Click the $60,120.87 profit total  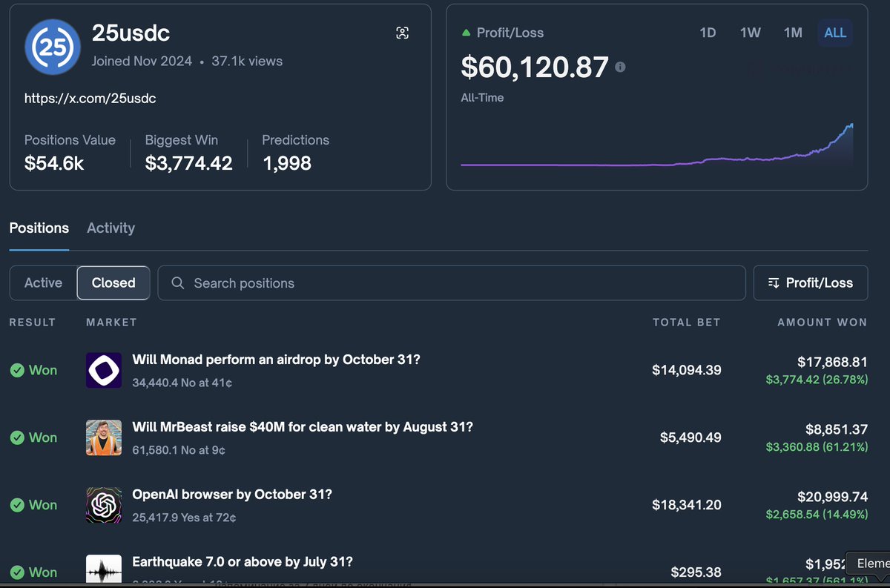coord(535,67)
